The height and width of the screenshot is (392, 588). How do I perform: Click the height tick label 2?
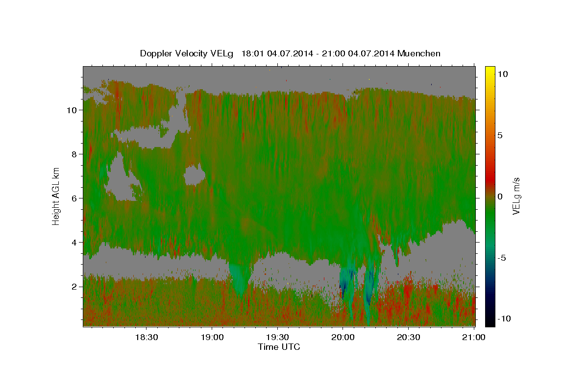[74, 287]
